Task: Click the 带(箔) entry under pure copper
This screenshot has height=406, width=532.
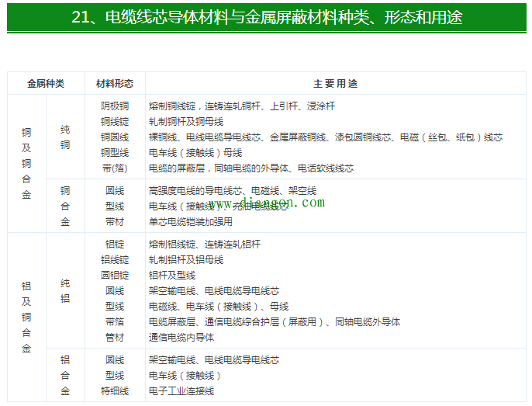Action: [x=114, y=168]
